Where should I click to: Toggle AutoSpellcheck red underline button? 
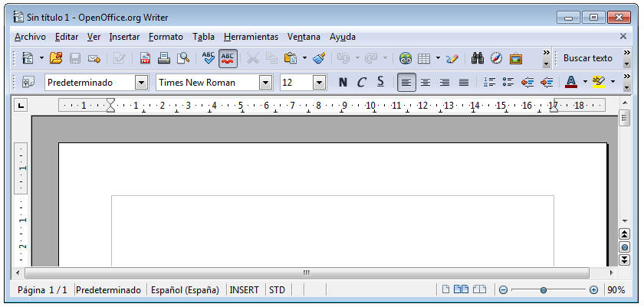pyautogui.click(x=228, y=58)
